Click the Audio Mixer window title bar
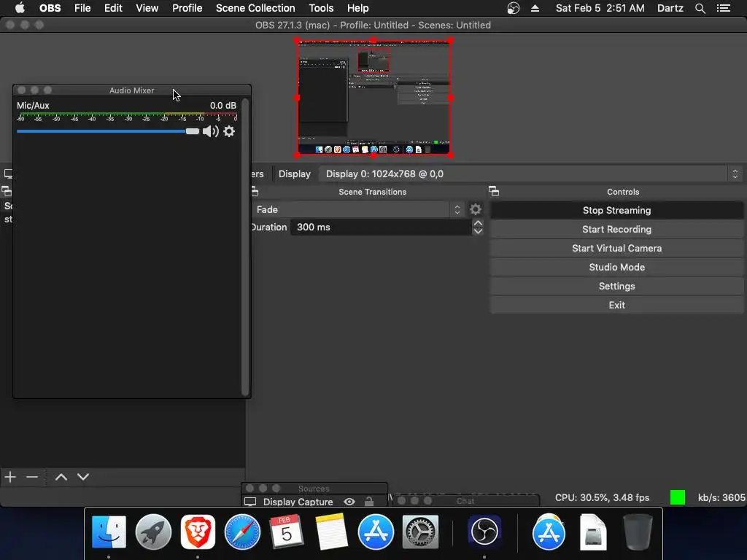 coord(132,90)
